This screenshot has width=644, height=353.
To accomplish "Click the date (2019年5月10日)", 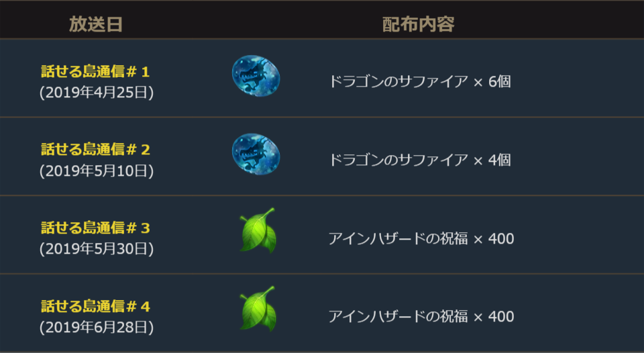I will (96, 171).
